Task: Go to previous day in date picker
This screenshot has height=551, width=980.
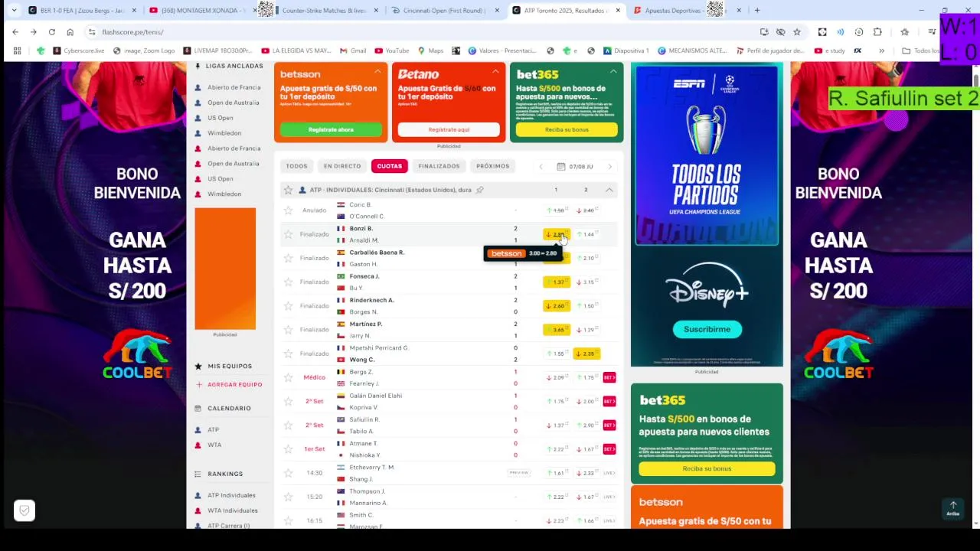Action: (541, 166)
